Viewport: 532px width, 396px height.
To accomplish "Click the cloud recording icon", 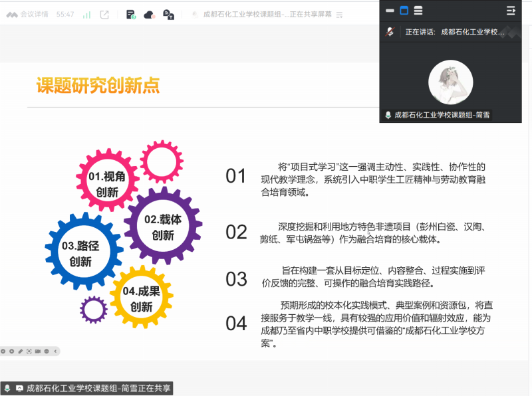I will [150, 14].
